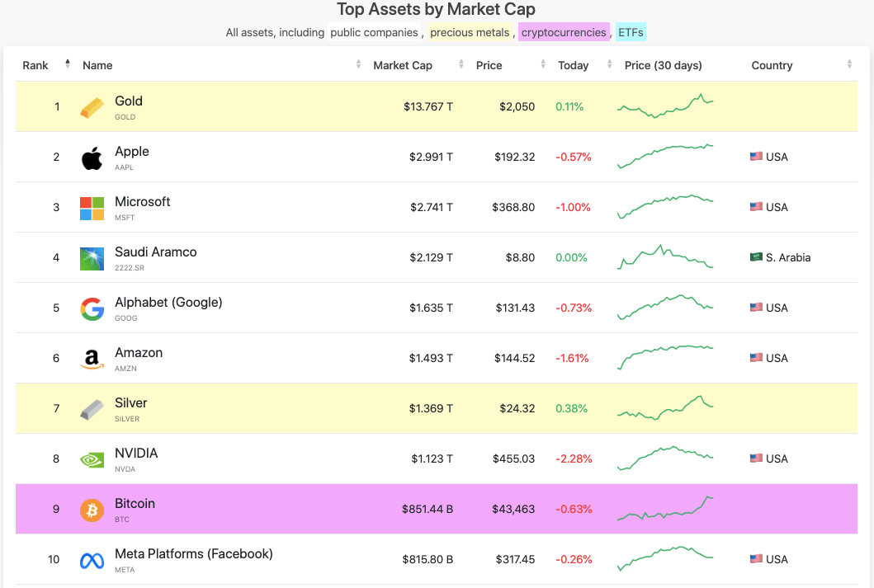This screenshot has height=588, width=874.
Task: Click Alphabet's price $131.43
Action: [515, 308]
